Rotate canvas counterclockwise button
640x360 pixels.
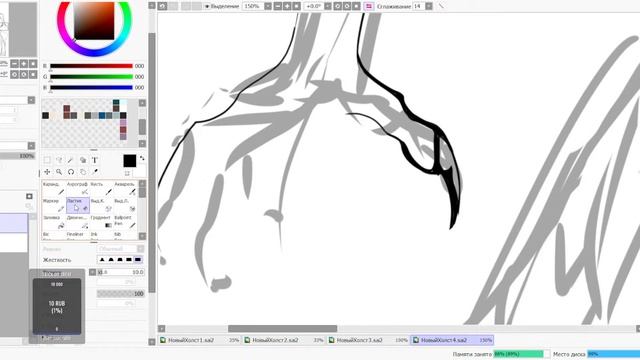[x=338, y=6]
